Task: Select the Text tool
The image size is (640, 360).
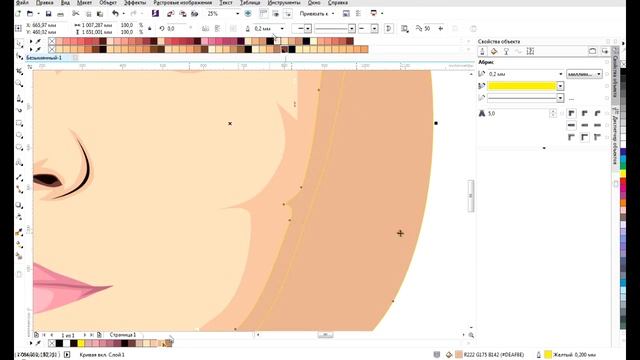Action: click(x=19, y=162)
